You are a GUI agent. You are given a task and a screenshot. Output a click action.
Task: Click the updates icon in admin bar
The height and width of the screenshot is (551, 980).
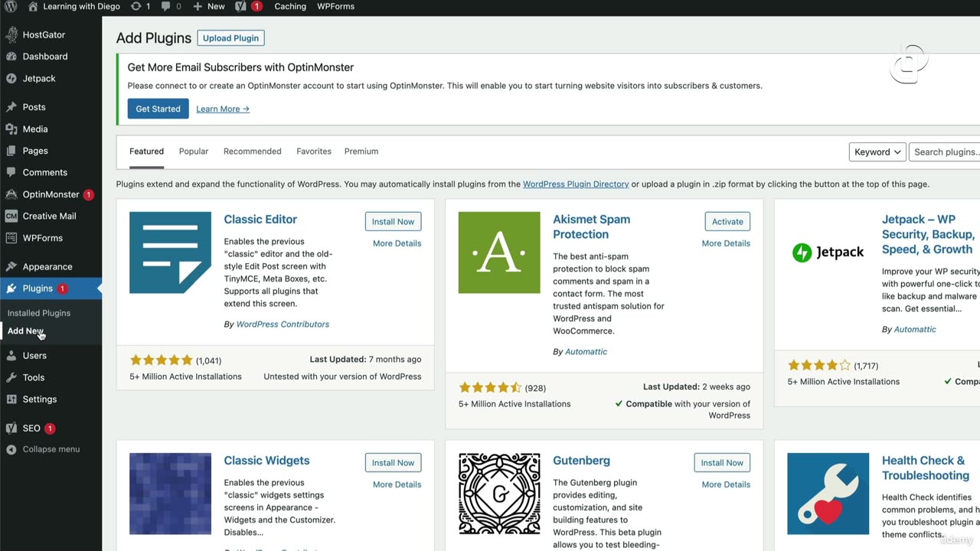(x=136, y=6)
